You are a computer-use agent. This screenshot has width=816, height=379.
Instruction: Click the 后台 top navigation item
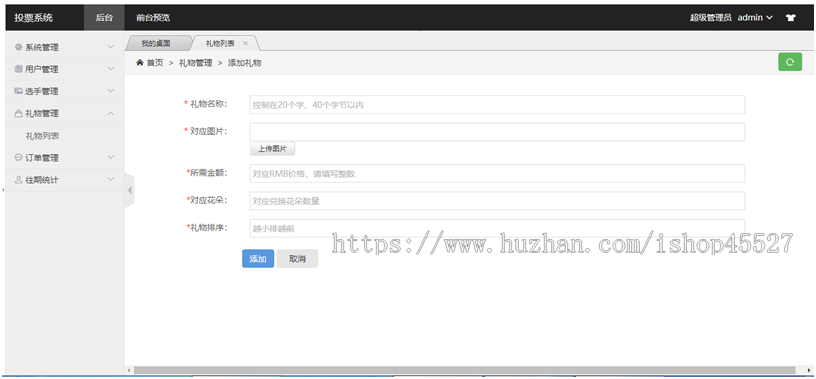click(104, 18)
